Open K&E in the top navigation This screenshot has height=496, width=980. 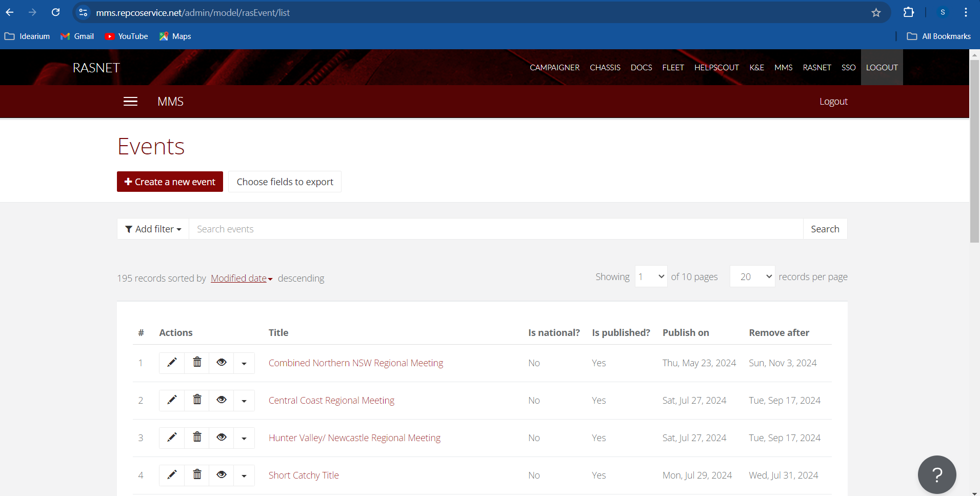(756, 68)
